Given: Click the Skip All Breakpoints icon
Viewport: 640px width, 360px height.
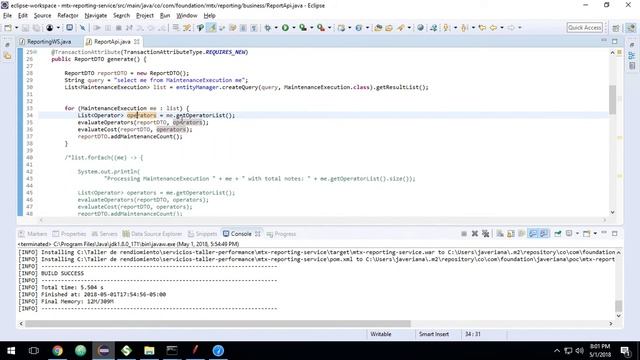Looking at the screenshot, I should 82,28.
